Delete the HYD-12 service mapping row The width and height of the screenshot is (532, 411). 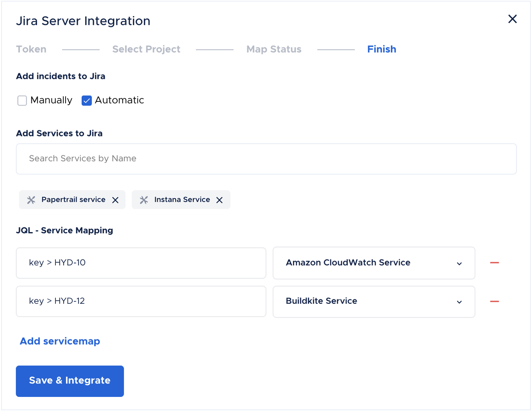(x=495, y=301)
